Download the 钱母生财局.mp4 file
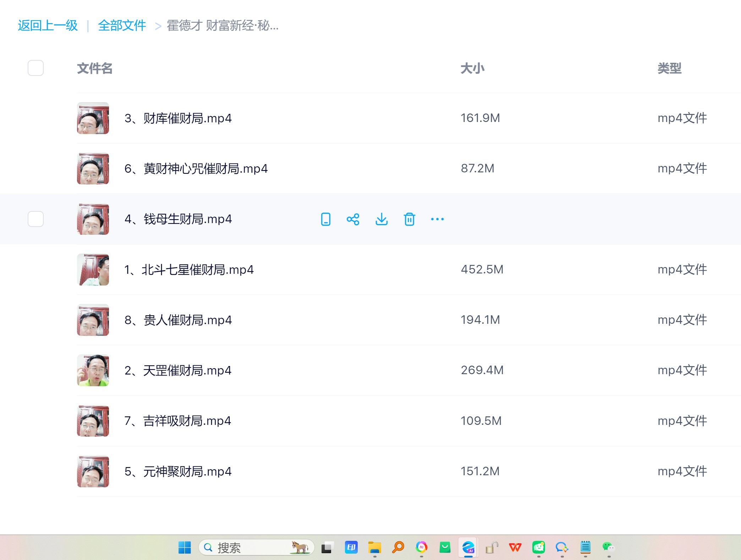Screen dimensions: 741x560 click(382, 219)
